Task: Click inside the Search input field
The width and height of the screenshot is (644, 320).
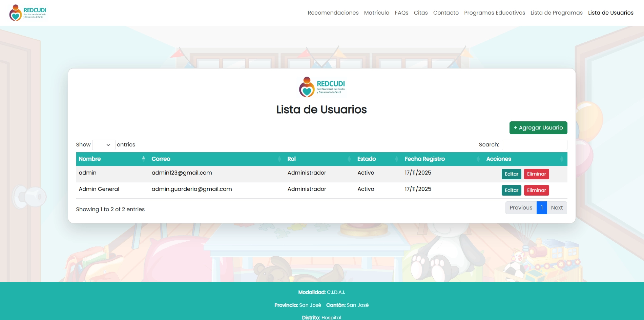Action: point(534,145)
